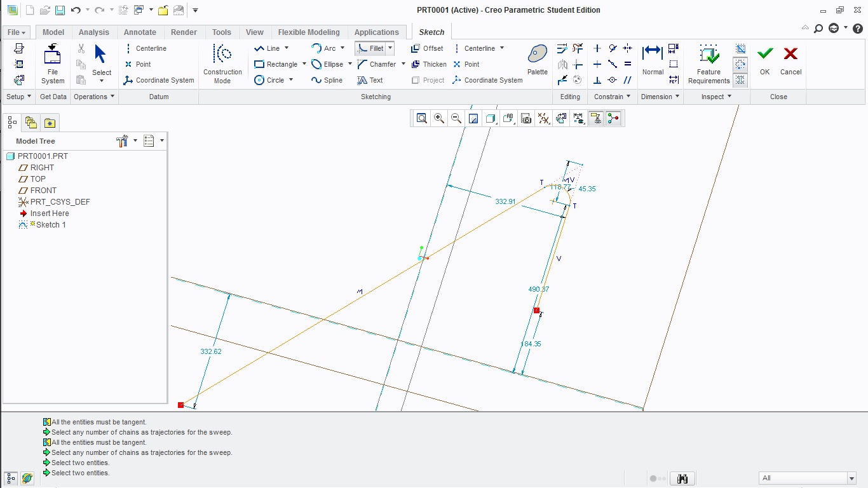The image size is (868, 488).
Task: Click the OK button to accept sketch
Action: click(764, 60)
